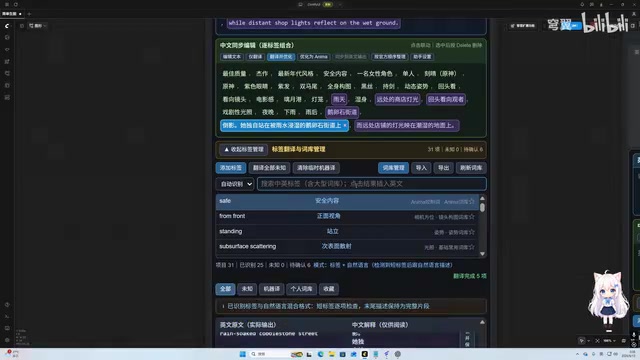Image resolution: width=640 pixels, height=360 pixels.
Task: Click the 最佳质量 tag text
Action: [x=234, y=74]
